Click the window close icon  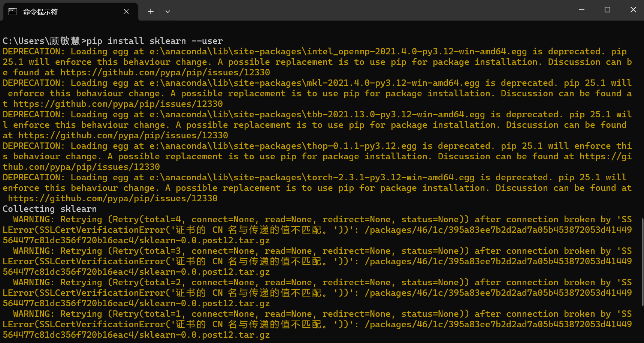[633, 9]
